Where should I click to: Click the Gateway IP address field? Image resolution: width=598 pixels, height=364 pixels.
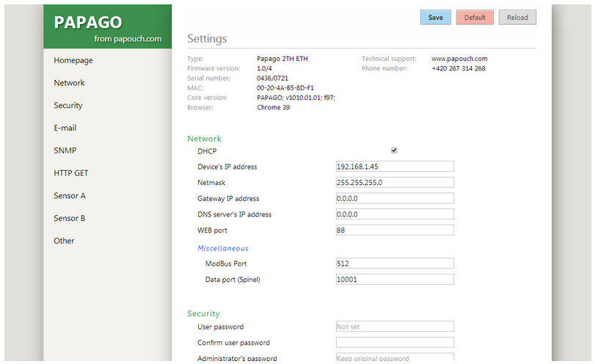click(395, 198)
